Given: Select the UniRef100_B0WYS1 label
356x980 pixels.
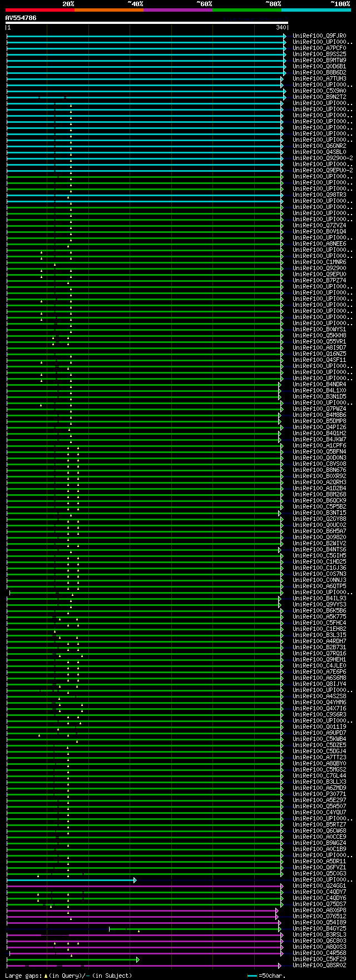Looking at the screenshot, I should [x=319, y=330].
